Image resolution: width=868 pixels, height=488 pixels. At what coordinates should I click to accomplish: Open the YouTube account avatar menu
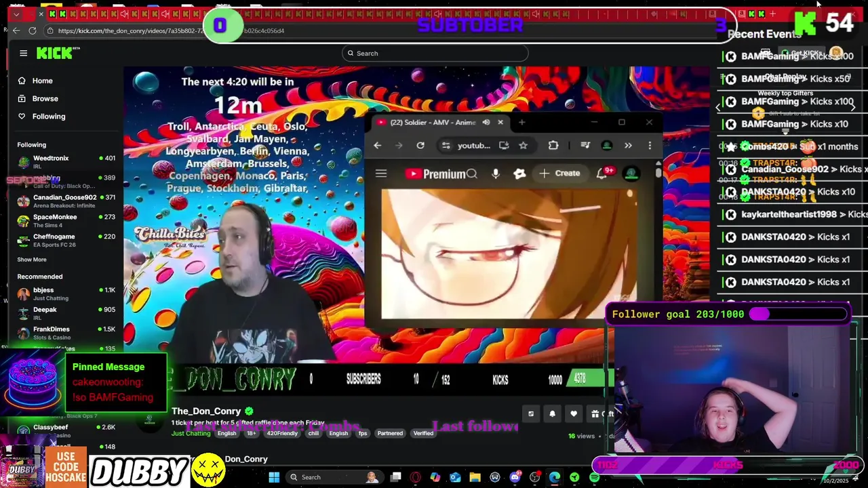click(631, 174)
